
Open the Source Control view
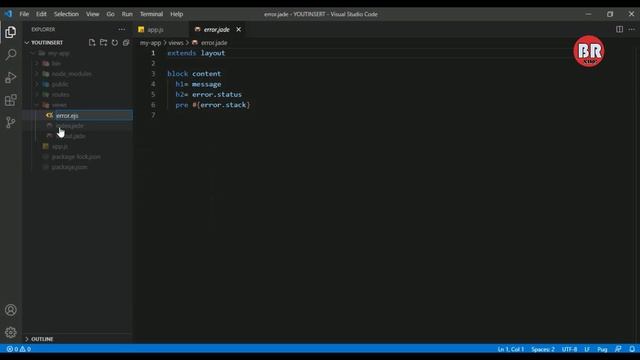11,122
